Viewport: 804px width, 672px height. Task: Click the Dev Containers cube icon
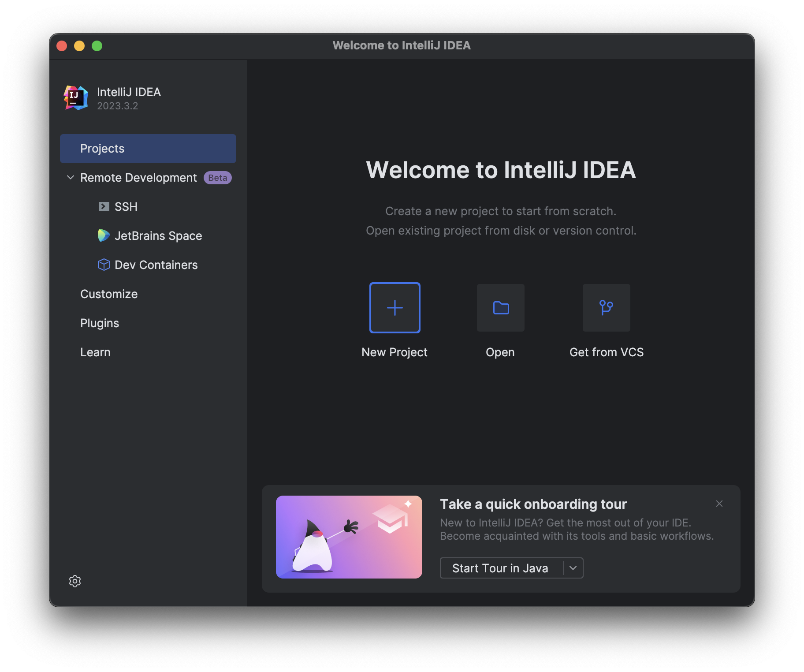(104, 265)
